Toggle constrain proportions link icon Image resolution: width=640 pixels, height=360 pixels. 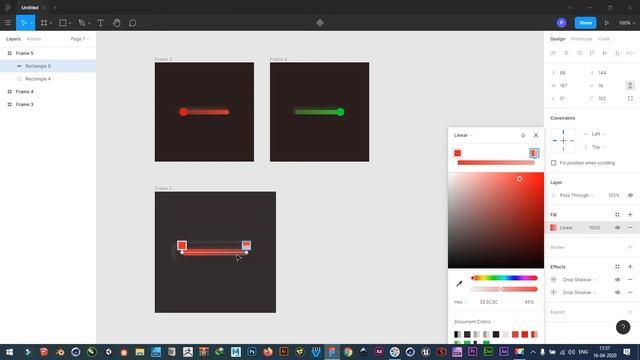coord(630,85)
